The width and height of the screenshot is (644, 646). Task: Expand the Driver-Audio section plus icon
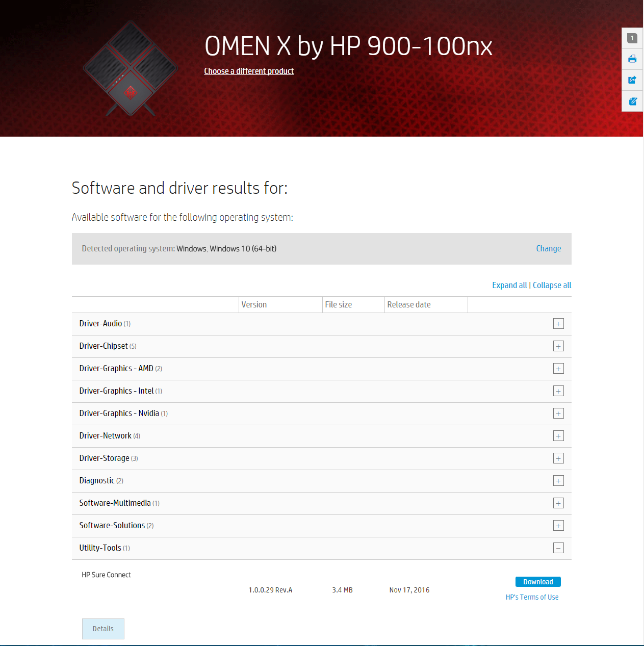coord(558,324)
